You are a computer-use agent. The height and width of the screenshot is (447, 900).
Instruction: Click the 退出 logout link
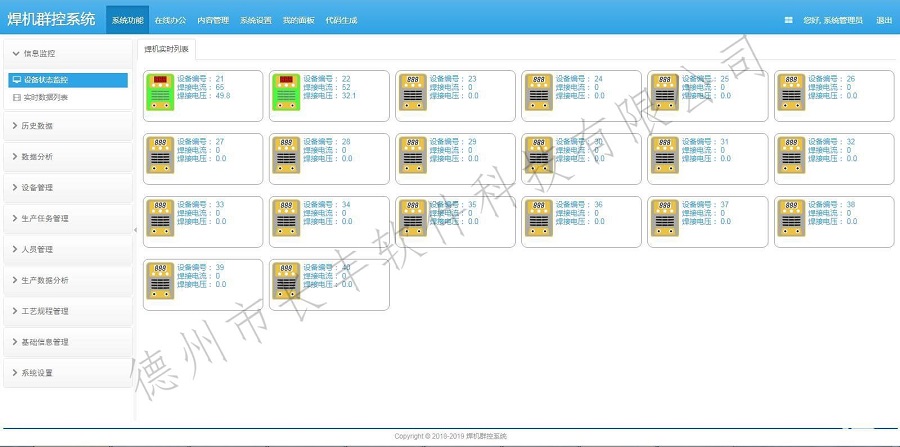tap(884, 20)
